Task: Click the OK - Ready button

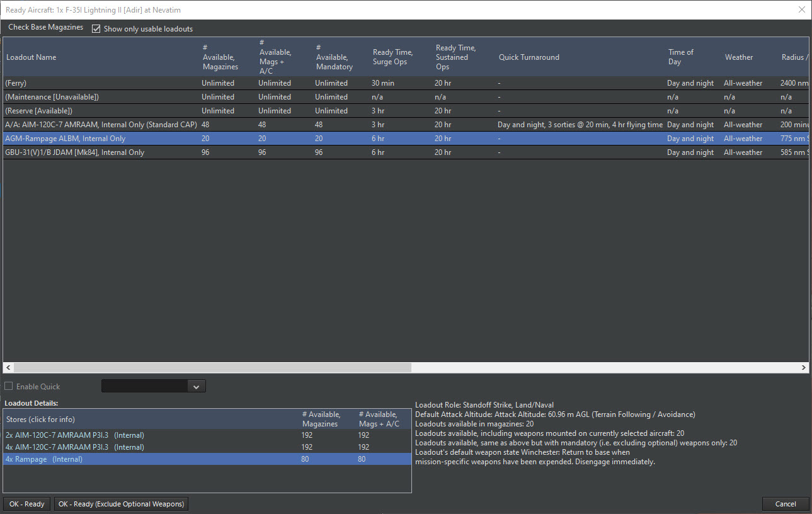Action: coord(27,504)
